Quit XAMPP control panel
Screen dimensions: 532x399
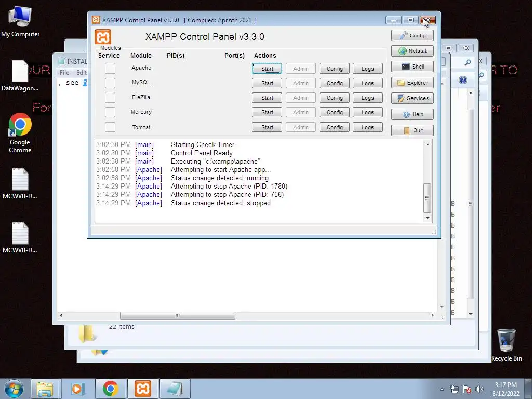coord(412,130)
